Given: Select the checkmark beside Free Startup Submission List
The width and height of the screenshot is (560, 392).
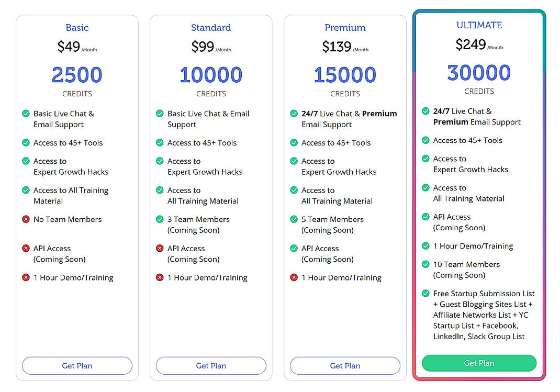Looking at the screenshot, I should [x=426, y=294].
